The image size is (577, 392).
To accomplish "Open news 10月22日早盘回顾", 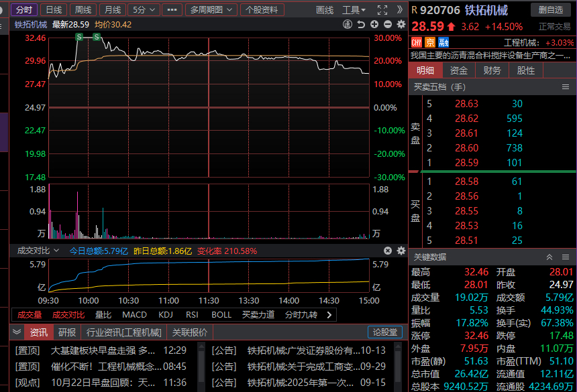I will click(103, 383).
